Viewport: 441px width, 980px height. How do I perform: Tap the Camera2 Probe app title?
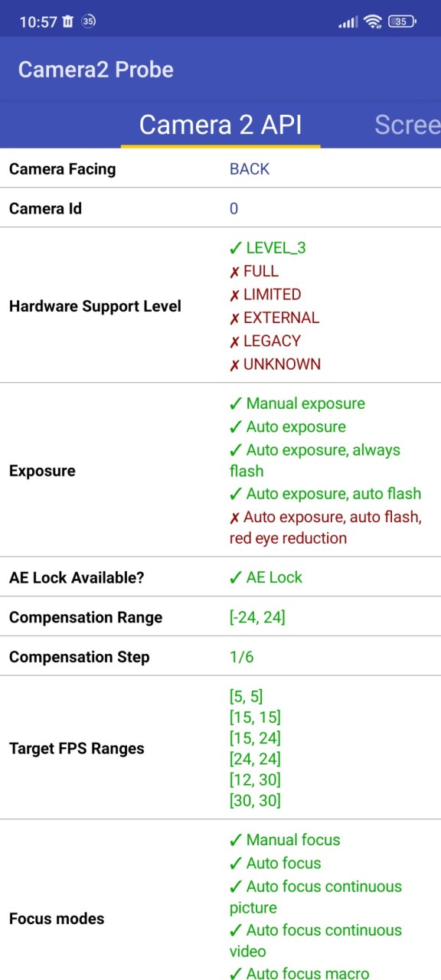point(96,69)
